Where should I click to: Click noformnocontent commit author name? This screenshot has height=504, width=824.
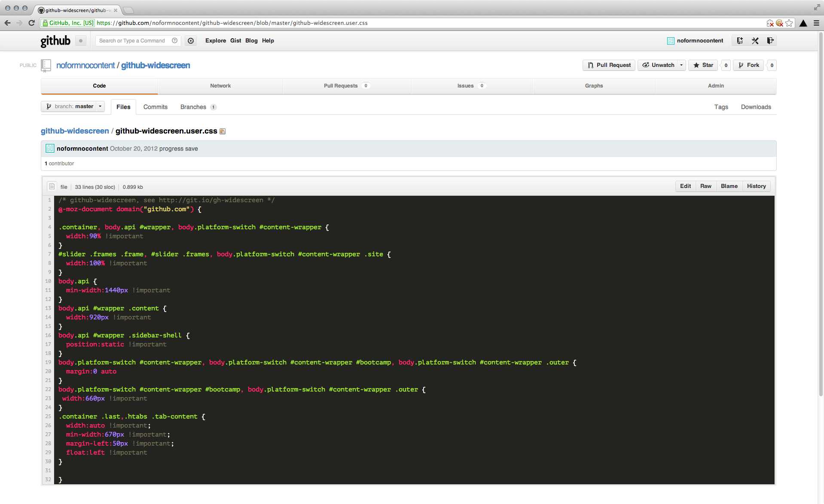tap(82, 149)
